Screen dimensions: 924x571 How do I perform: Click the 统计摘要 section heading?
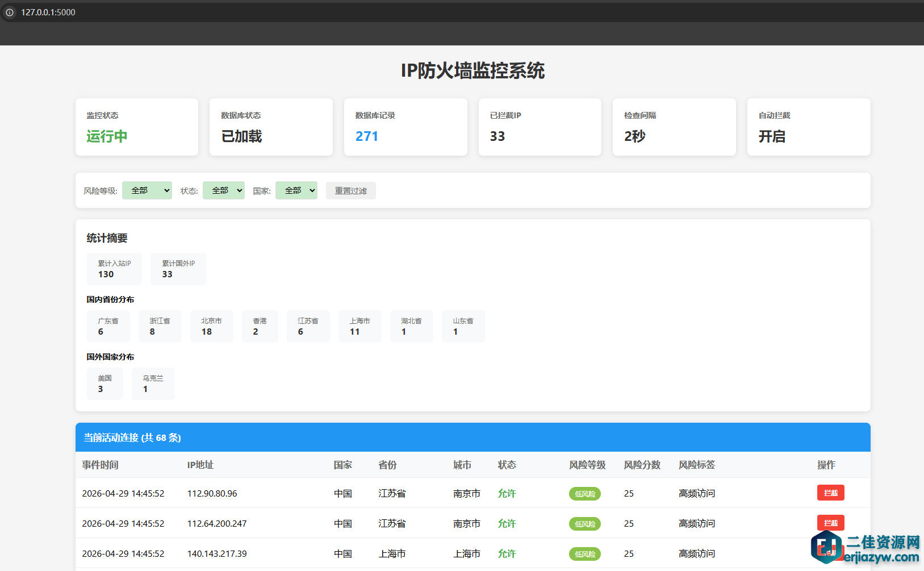[107, 238]
